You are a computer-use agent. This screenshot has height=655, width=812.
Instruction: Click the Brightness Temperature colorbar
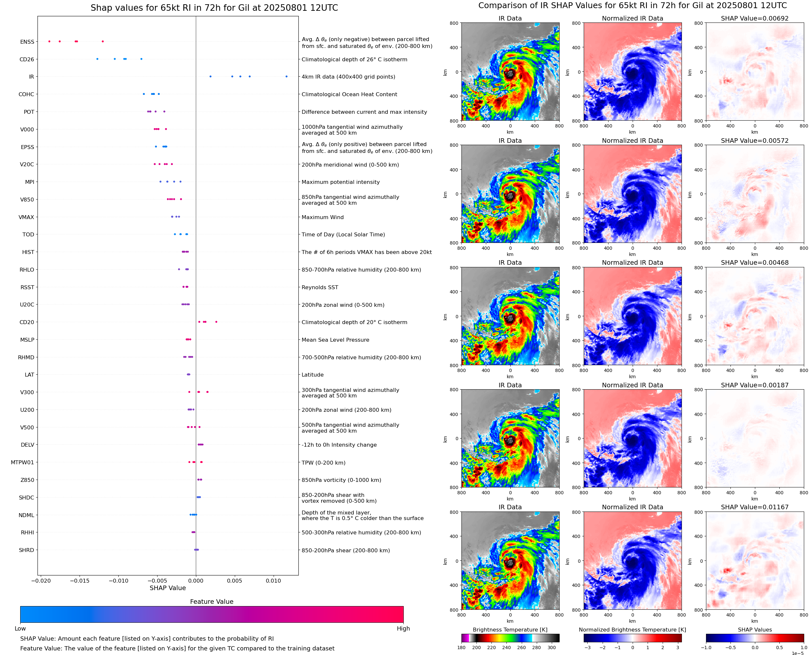point(510,638)
